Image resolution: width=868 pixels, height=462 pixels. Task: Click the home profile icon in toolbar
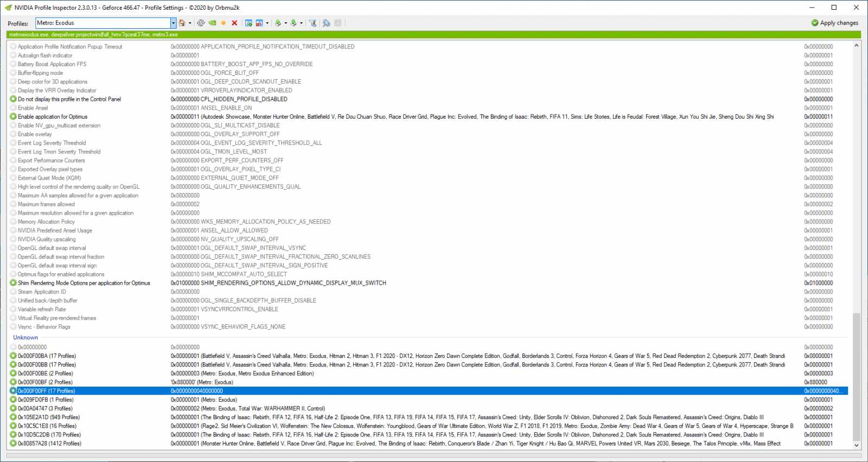pyautogui.click(x=182, y=23)
